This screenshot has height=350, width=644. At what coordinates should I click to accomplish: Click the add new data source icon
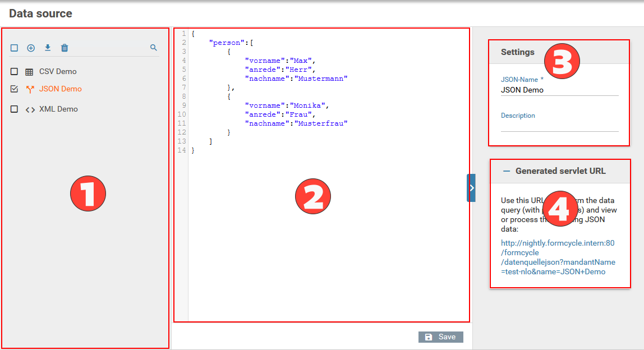pos(31,48)
